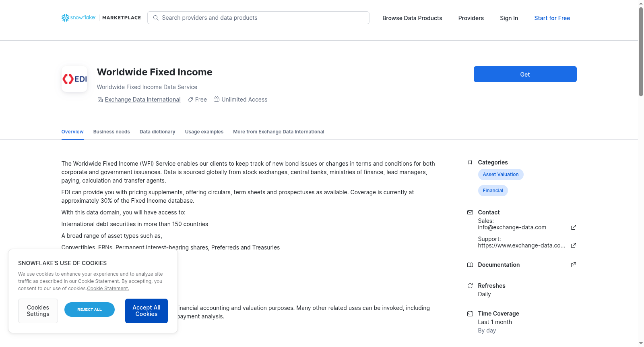The image size is (644, 347).
Task: Click the Free price tag icon
Action: tap(190, 100)
